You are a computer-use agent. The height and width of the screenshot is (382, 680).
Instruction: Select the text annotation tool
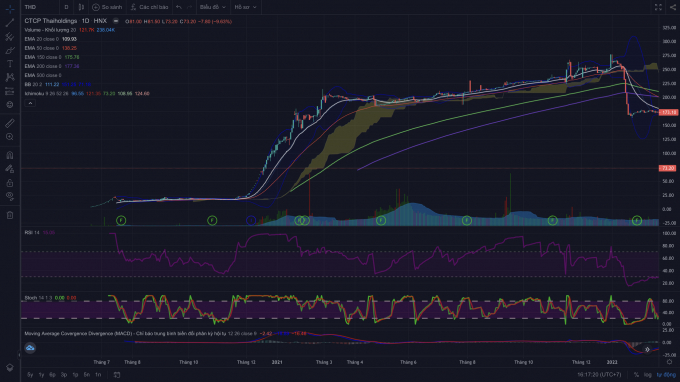pos(10,64)
